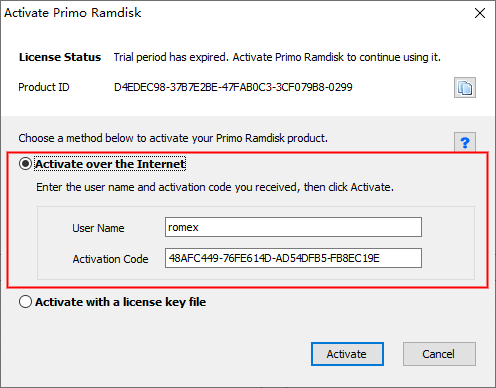This screenshot has width=496, height=388.
Task: Place the cursor in the Activation Code field
Action: coord(293,258)
